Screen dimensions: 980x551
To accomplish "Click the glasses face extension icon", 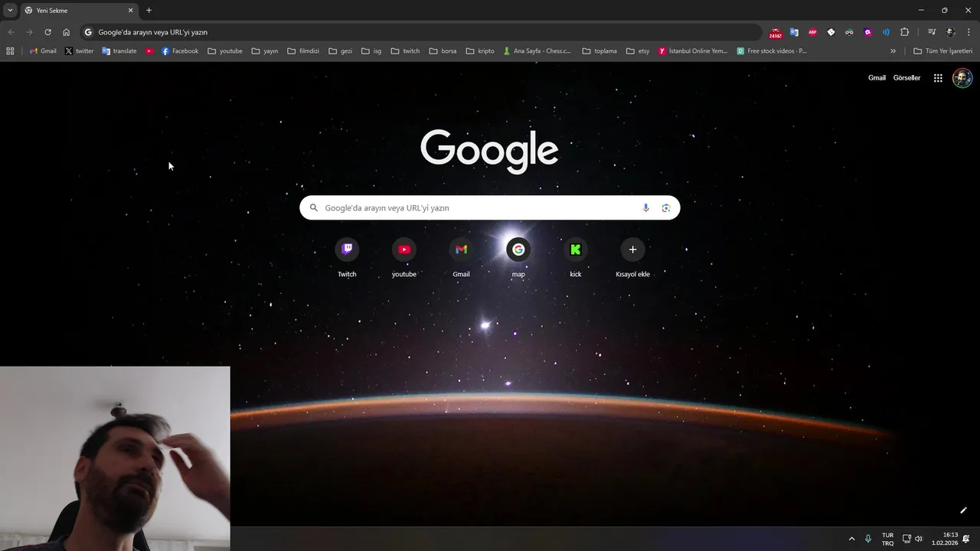I will (x=849, y=32).
